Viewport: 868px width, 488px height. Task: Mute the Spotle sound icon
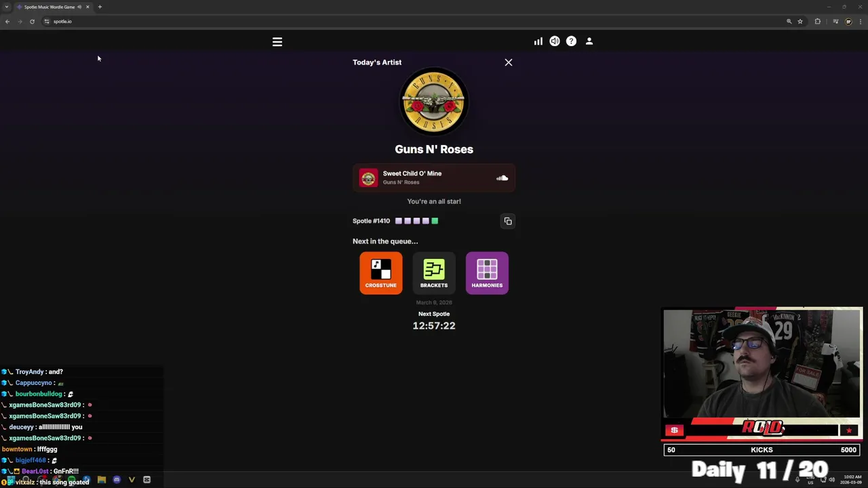[x=555, y=41]
